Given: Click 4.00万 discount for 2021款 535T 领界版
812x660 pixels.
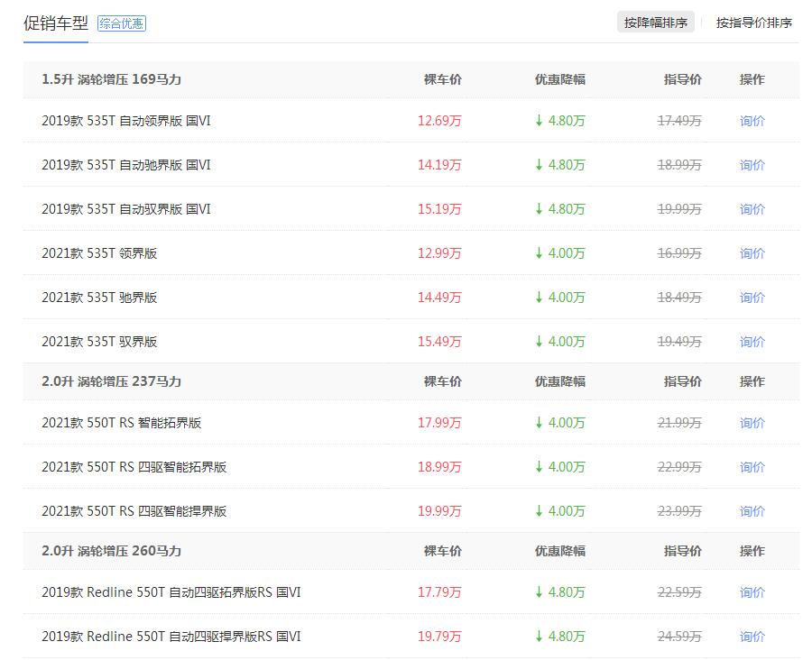Looking at the screenshot, I should 560,253.
